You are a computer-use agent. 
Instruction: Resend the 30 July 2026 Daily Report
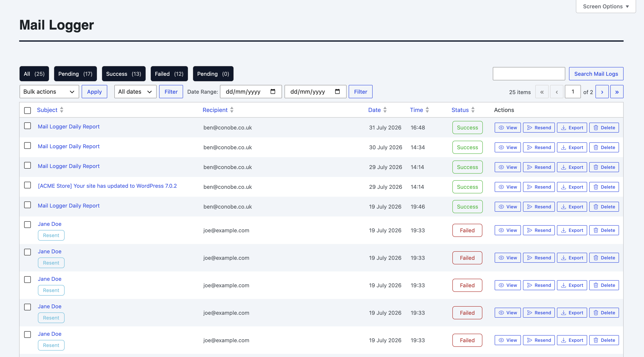tap(539, 147)
